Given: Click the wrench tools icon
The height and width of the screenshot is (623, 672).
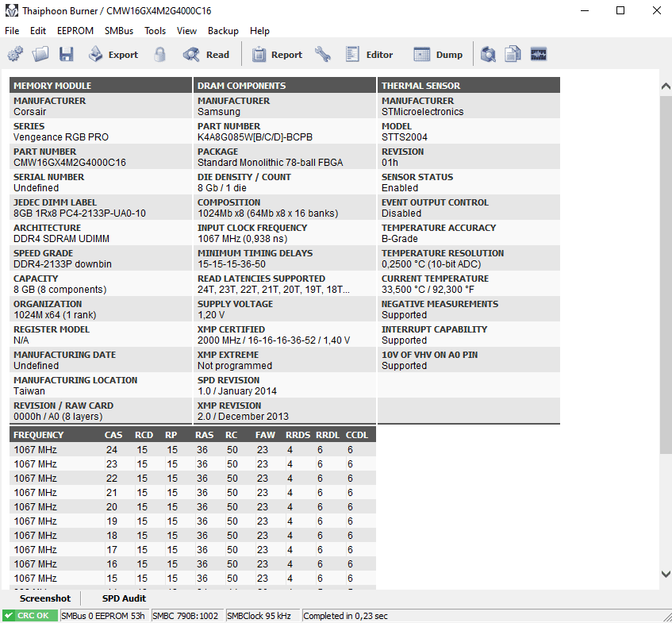Looking at the screenshot, I should click(x=323, y=55).
